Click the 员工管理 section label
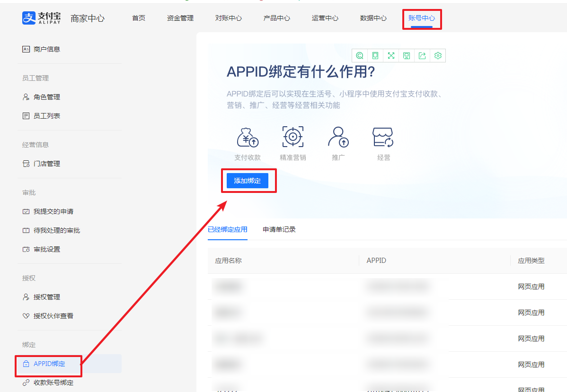Viewport: 567px width, 392px height. (x=35, y=78)
